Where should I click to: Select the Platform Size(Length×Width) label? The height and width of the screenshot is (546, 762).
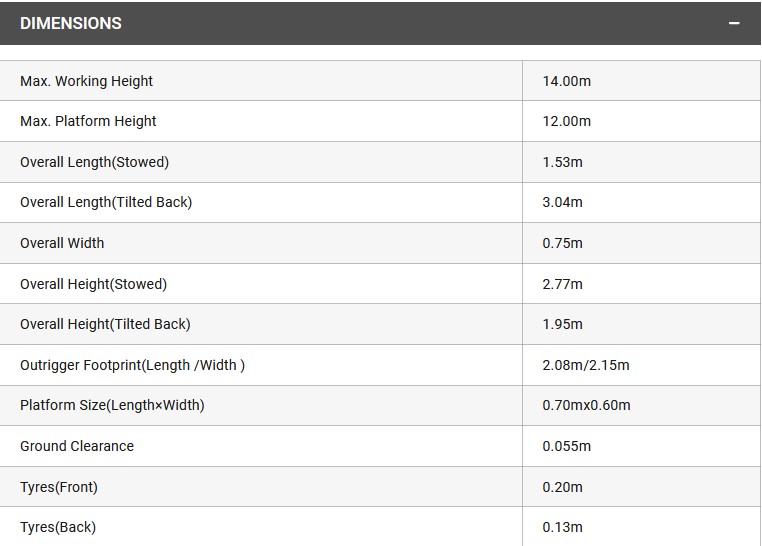tap(112, 405)
